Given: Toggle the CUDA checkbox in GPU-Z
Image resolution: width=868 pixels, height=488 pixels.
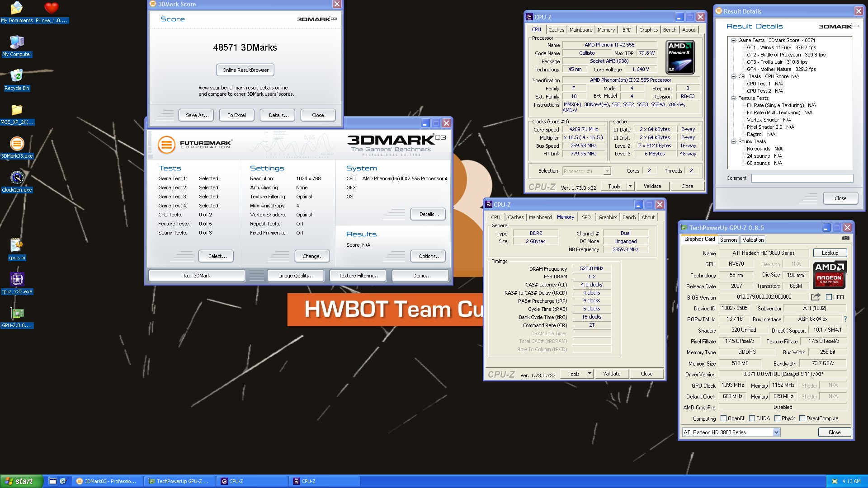Looking at the screenshot, I should [x=752, y=418].
